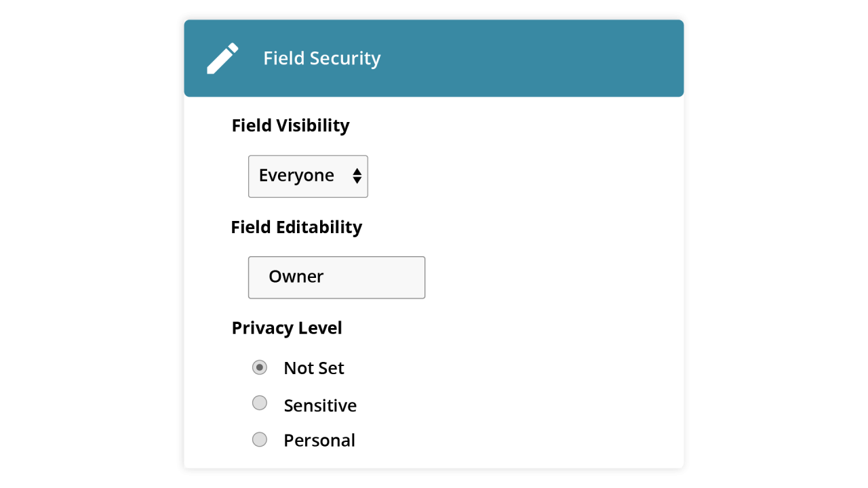
Task: Click the Owner value inside the editability field
Action: (296, 277)
